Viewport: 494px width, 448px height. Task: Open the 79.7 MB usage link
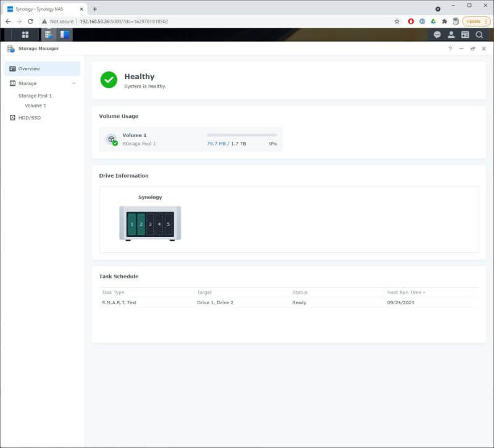(216, 143)
